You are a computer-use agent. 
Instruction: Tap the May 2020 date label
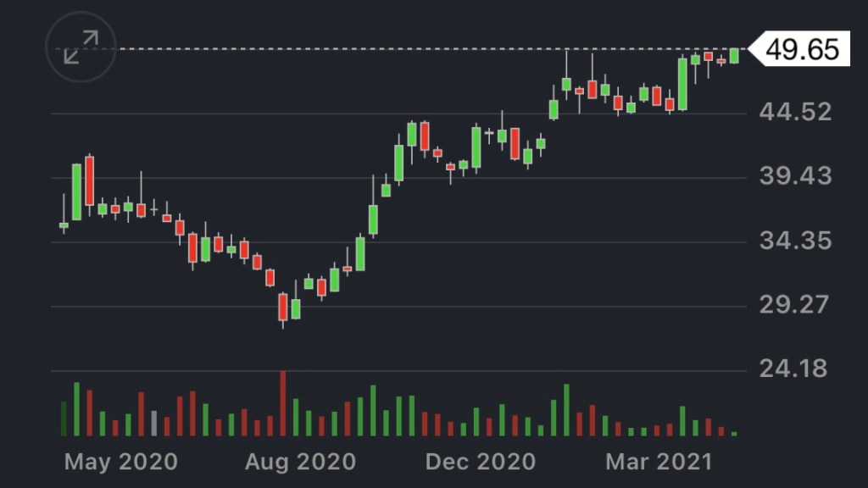121,462
